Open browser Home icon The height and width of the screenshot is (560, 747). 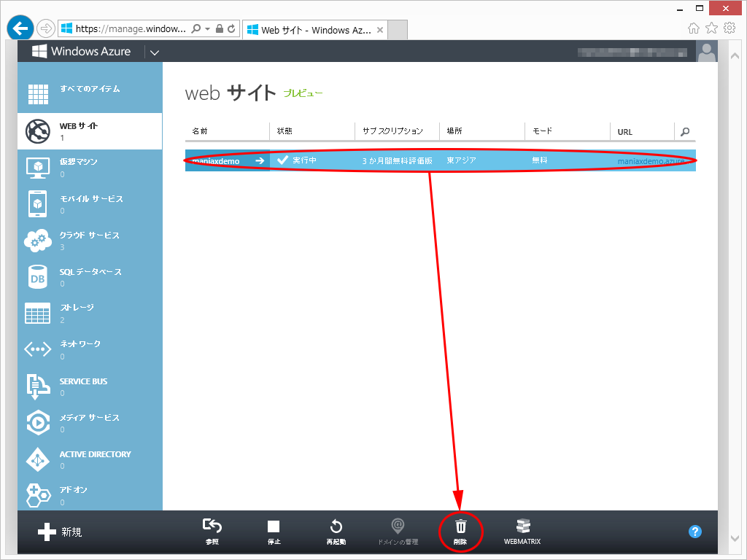[x=694, y=28]
